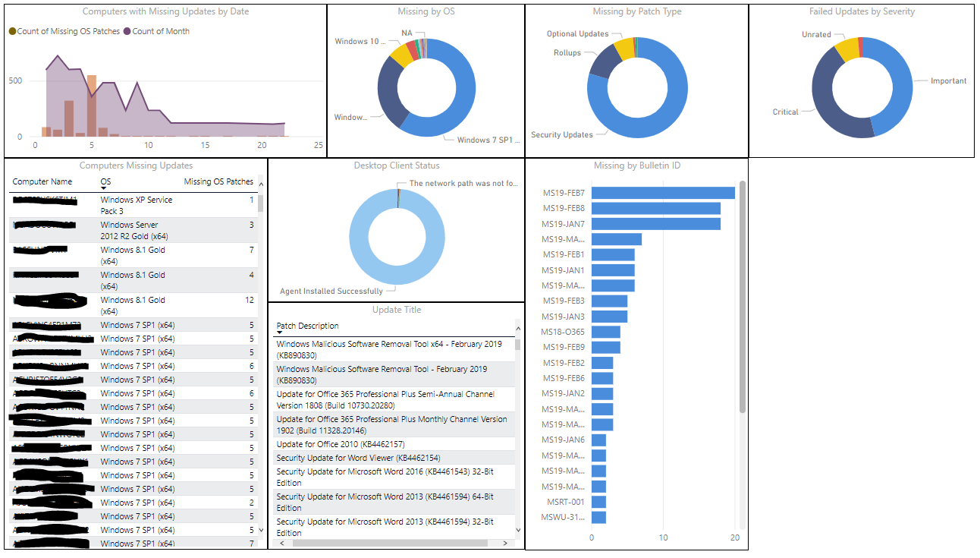This screenshot has width=980, height=558.
Task: Select the Windows XP Service Pack 3 cell
Action: [x=137, y=205]
